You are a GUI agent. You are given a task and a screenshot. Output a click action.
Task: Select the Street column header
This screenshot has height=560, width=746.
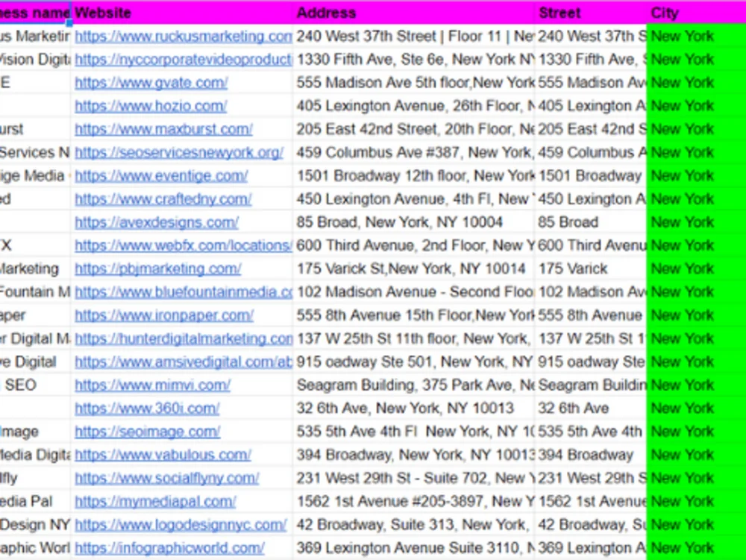point(590,13)
